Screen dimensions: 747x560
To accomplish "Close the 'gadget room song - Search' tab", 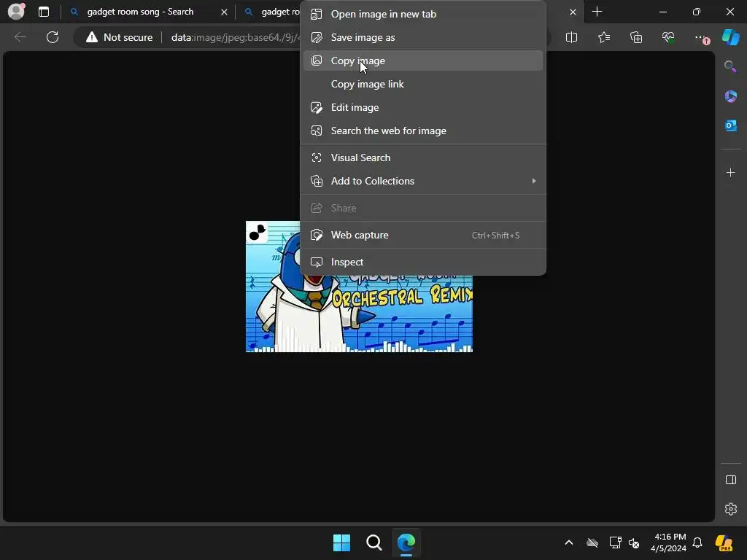I will click(224, 12).
